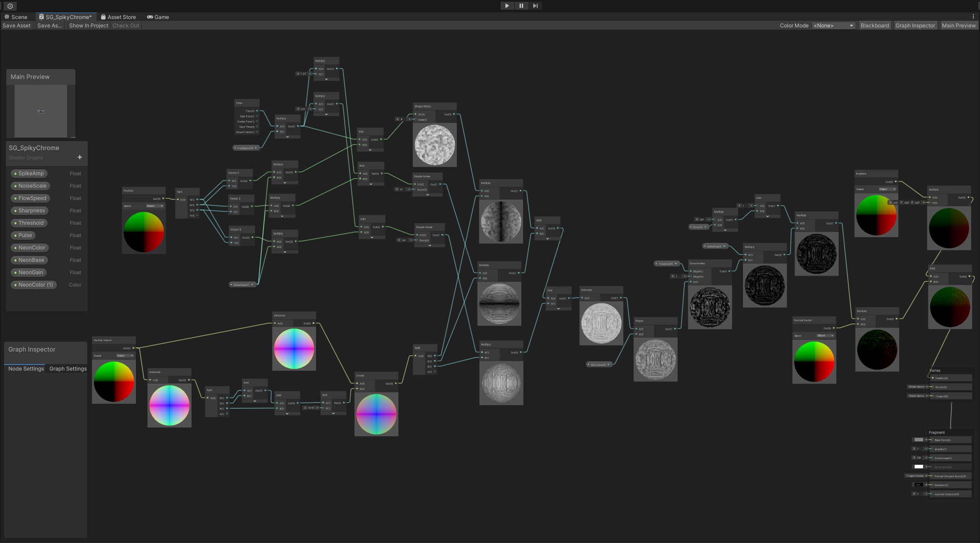Toggle the Graph Inspector panel
980x543 pixels.
[915, 26]
